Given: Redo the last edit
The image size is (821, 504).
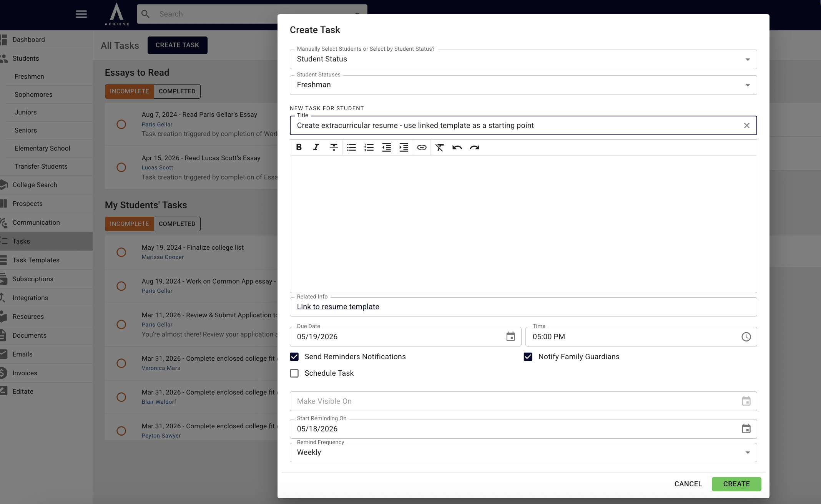Looking at the screenshot, I should [475, 147].
